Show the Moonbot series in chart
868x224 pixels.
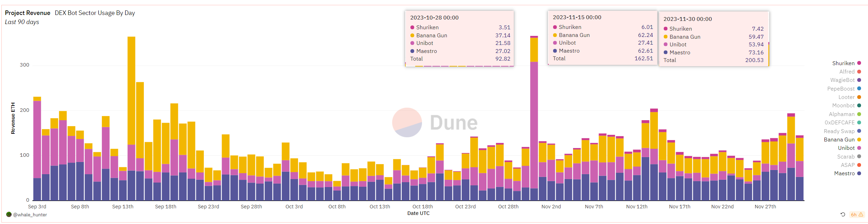pos(843,106)
